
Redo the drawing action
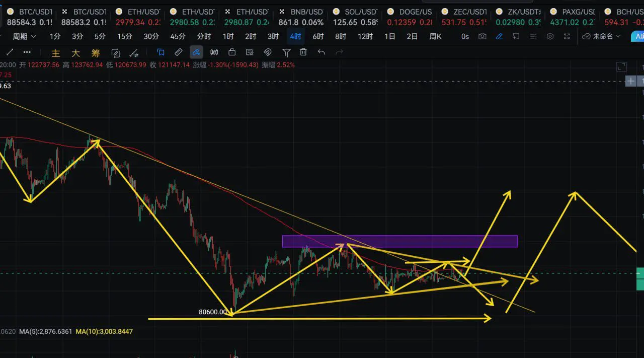tap(340, 52)
